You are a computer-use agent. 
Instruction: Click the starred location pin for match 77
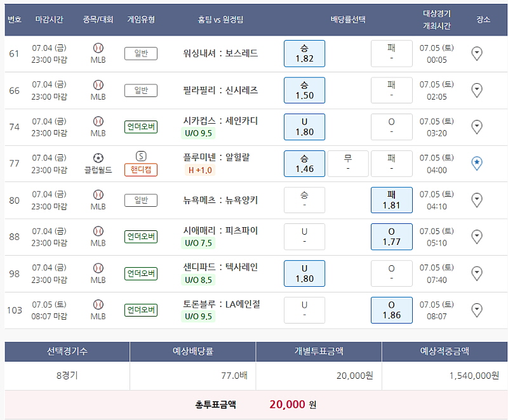(477, 163)
